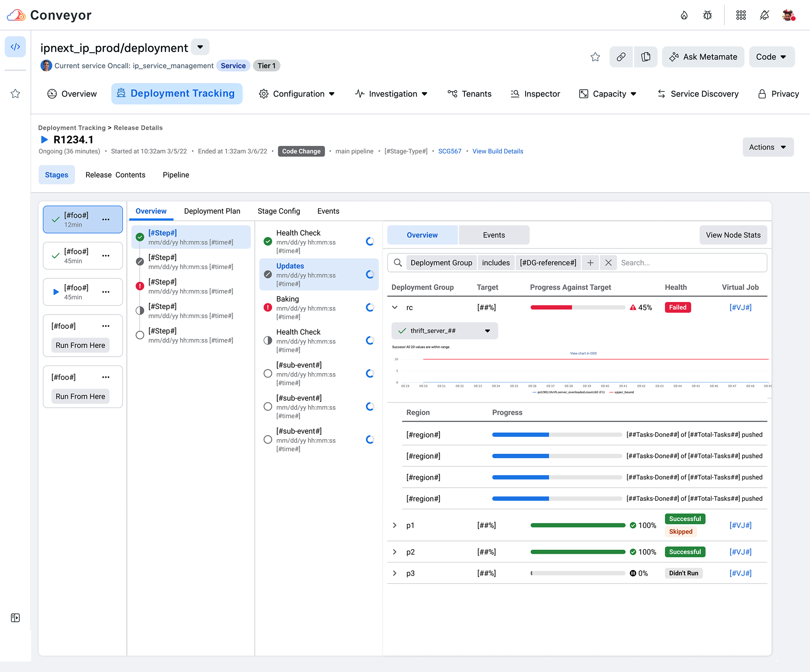Open the apps grid icon
Image resolution: width=810 pixels, height=672 pixels.
[x=741, y=16]
